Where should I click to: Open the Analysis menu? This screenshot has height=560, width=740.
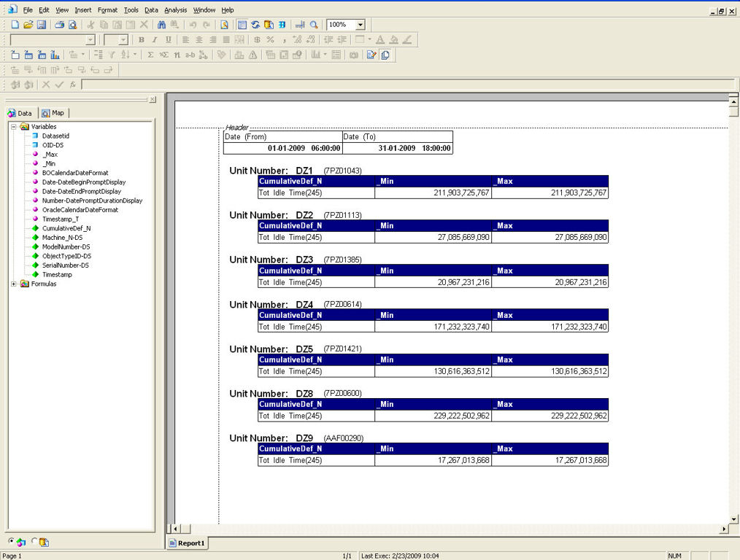(x=175, y=9)
